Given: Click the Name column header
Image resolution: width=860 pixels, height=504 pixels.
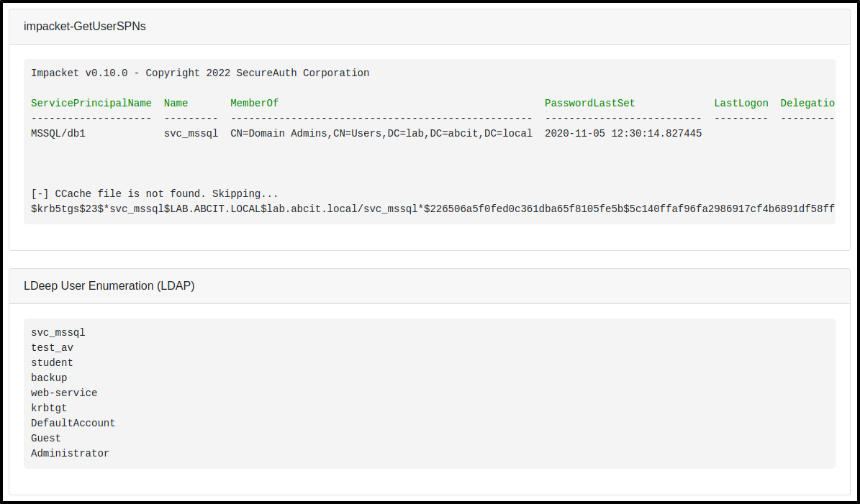Looking at the screenshot, I should click(176, 103).
